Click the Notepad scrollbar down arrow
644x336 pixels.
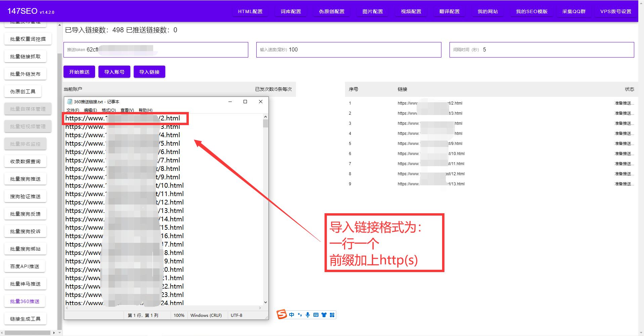click(265, 302)
